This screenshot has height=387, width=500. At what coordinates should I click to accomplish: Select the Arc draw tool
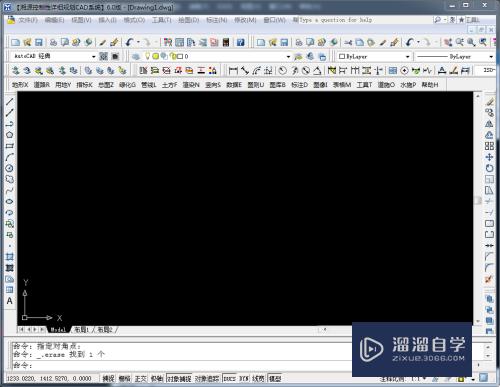pyautogui.click(x=9, y=157)
